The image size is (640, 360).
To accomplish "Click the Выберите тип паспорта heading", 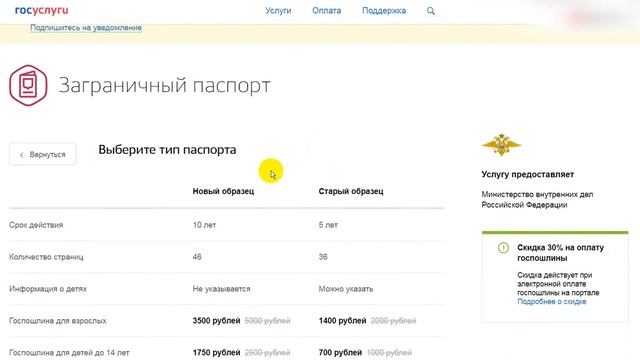I will tap(167, 150).
